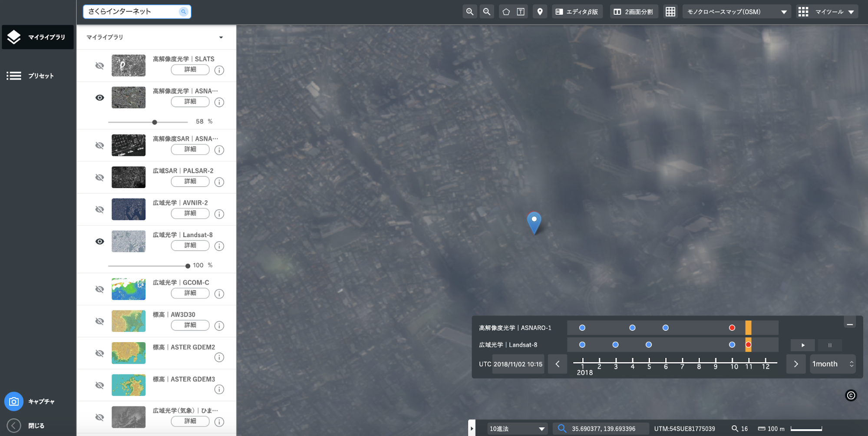Open details for AVNIR-2 layer
Image resolution: width=868 pixels, height=436 pixels.
190,213
